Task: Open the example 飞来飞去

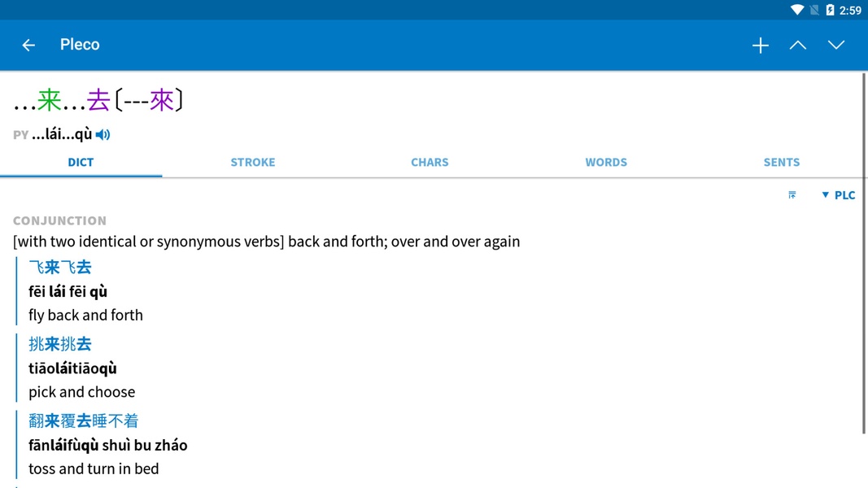Action: click(x=60, y=268)
